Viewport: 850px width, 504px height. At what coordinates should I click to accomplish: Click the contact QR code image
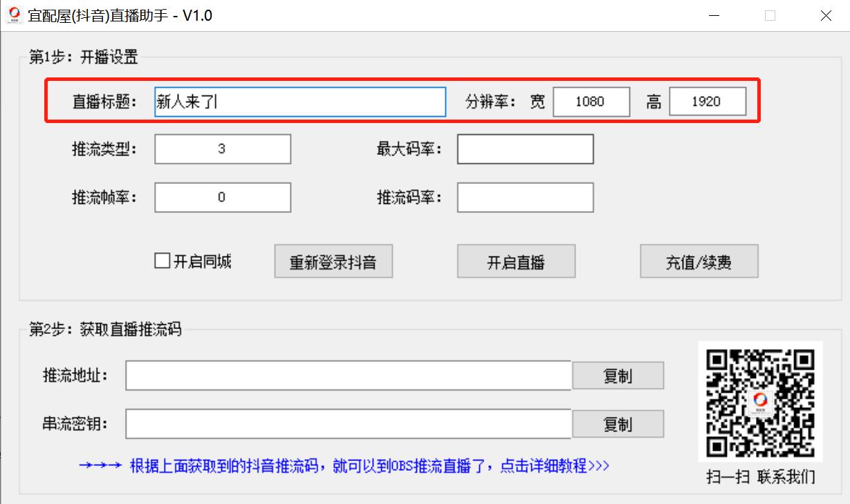click(x=760, y=401)
